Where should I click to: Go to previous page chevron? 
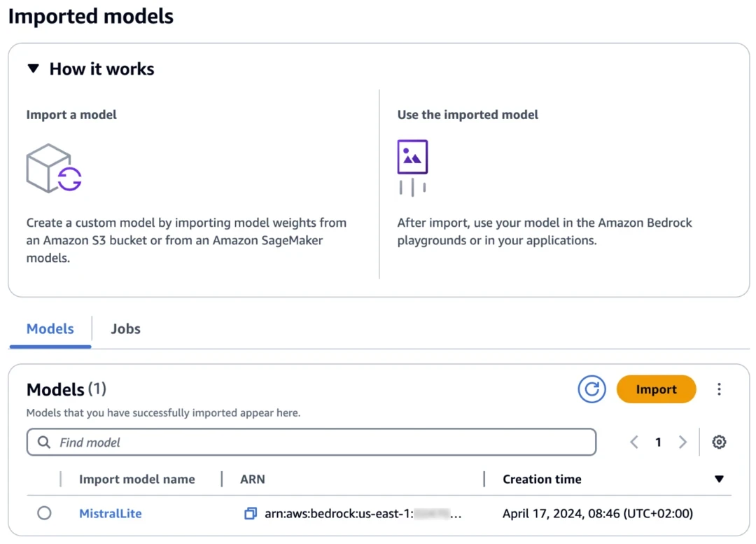(634, 442)
